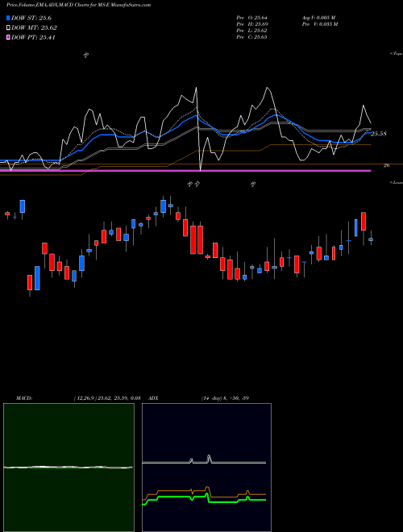Click the Tops label at the upper right edge
403x532 pixels.
tap(396, 54)
